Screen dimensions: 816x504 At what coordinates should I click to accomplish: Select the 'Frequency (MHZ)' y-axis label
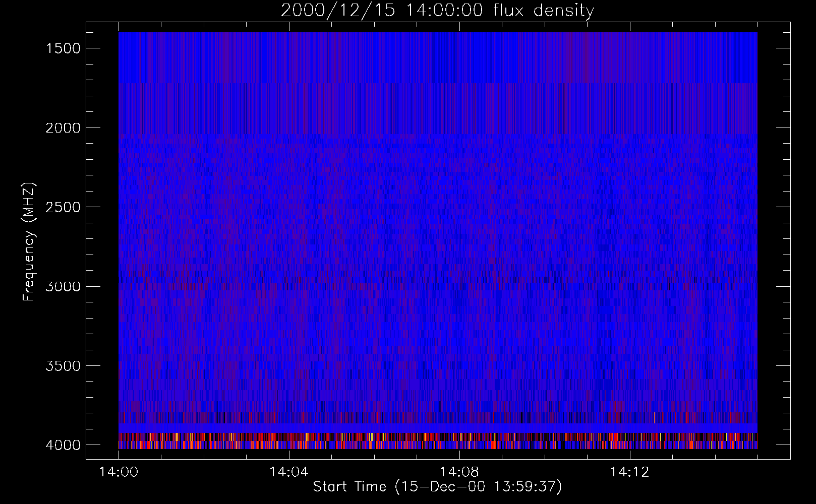click(29, 242)
